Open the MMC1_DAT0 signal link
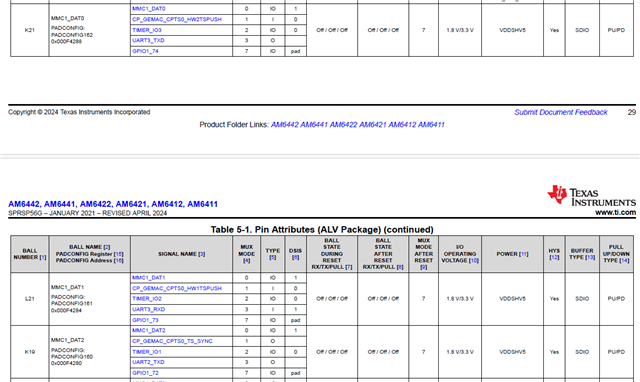The height and width of the screenshot is (382, 640). [149, 9]
